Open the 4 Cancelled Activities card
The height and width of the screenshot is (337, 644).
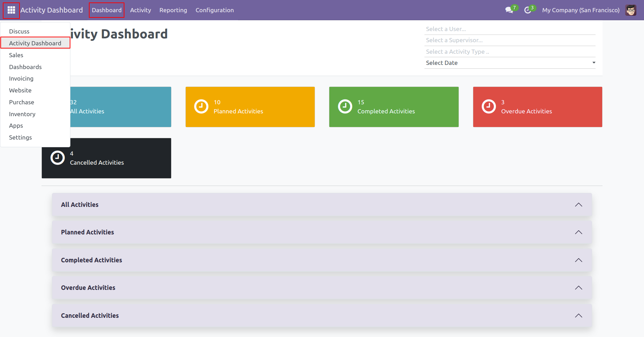click(106, 158)
